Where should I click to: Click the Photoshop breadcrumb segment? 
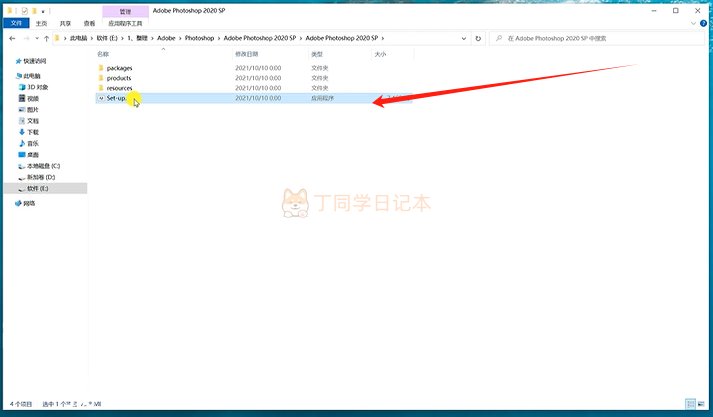click(200, 38)
